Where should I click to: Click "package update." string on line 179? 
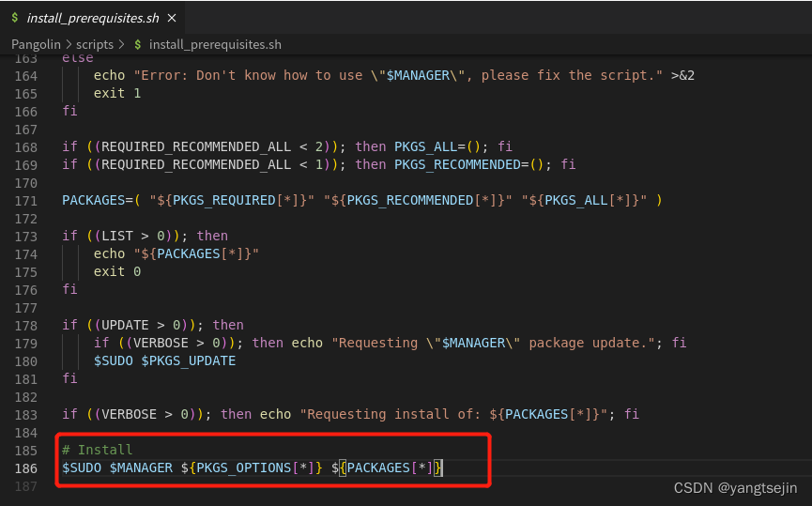click(592, 343)
